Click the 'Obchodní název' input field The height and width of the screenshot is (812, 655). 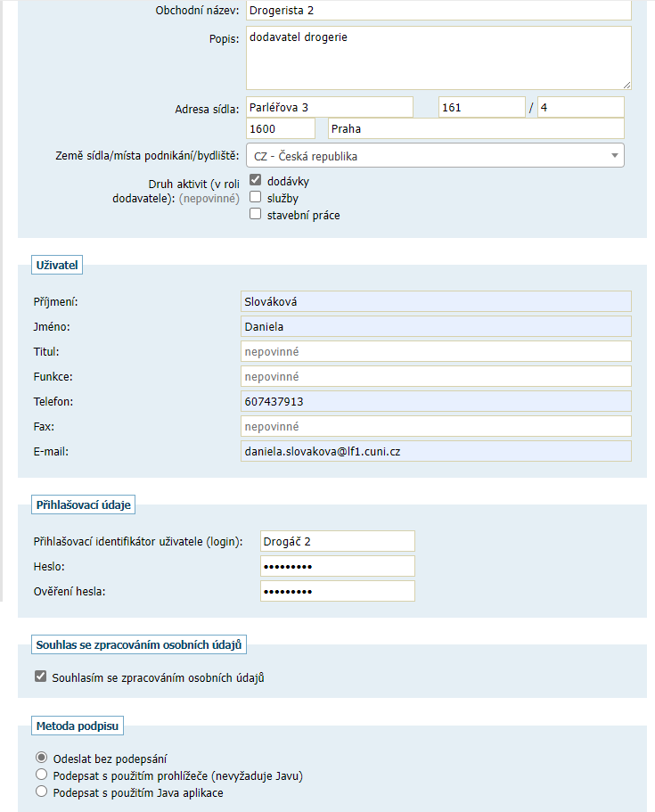tap(437, 11)
